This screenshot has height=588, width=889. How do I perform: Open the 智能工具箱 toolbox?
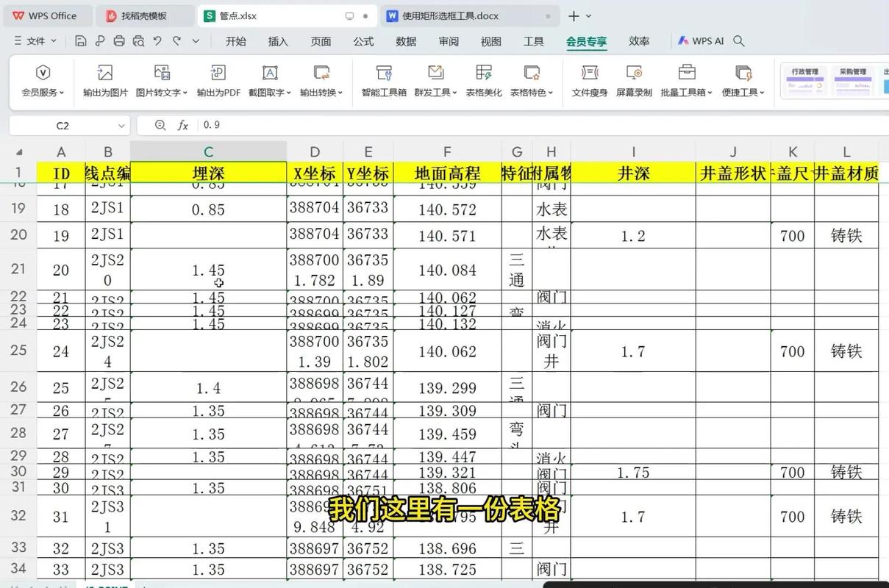(x=383, y=80)
